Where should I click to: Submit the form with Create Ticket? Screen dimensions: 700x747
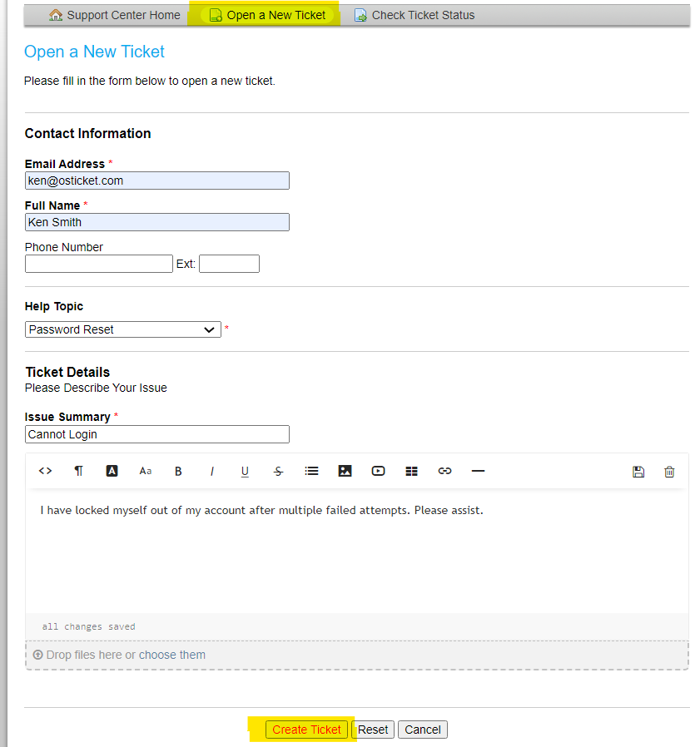click(306, 730)
